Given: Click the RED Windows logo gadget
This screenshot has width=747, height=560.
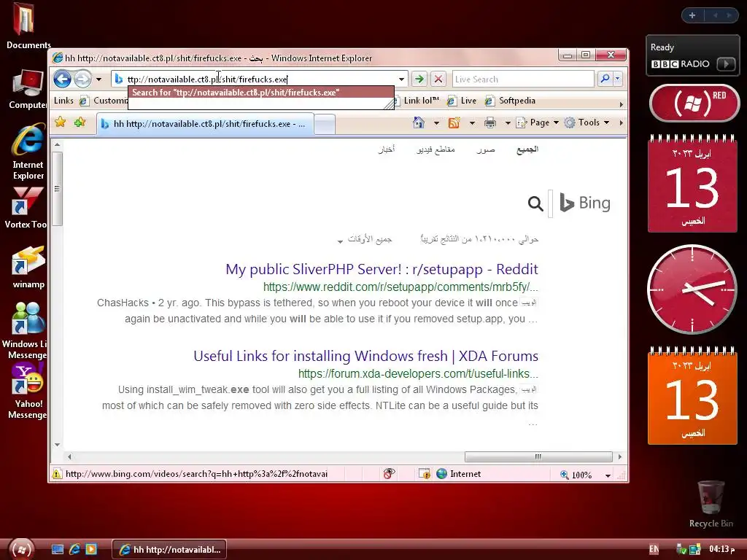Looking at the screenshot, I should pyautogui.click(x=694, y=104).
